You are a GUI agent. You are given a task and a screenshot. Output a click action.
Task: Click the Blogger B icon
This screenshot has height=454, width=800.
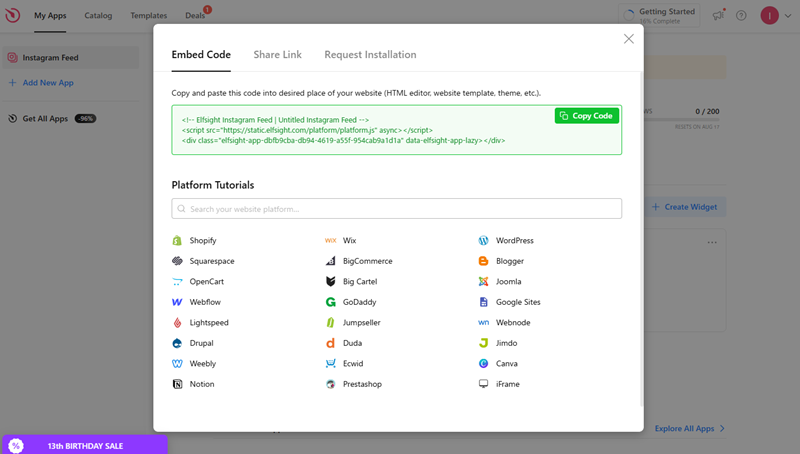click(483, 261)
